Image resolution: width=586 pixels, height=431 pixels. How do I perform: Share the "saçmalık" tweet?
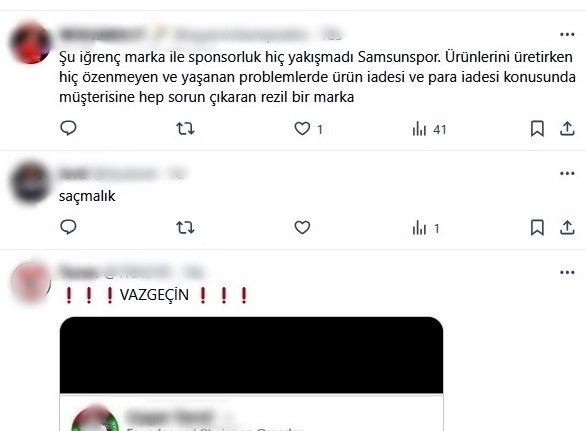click(567, 227)
